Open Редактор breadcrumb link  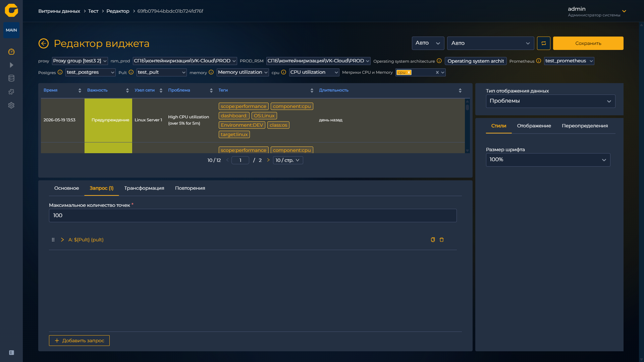pos(118,11)
